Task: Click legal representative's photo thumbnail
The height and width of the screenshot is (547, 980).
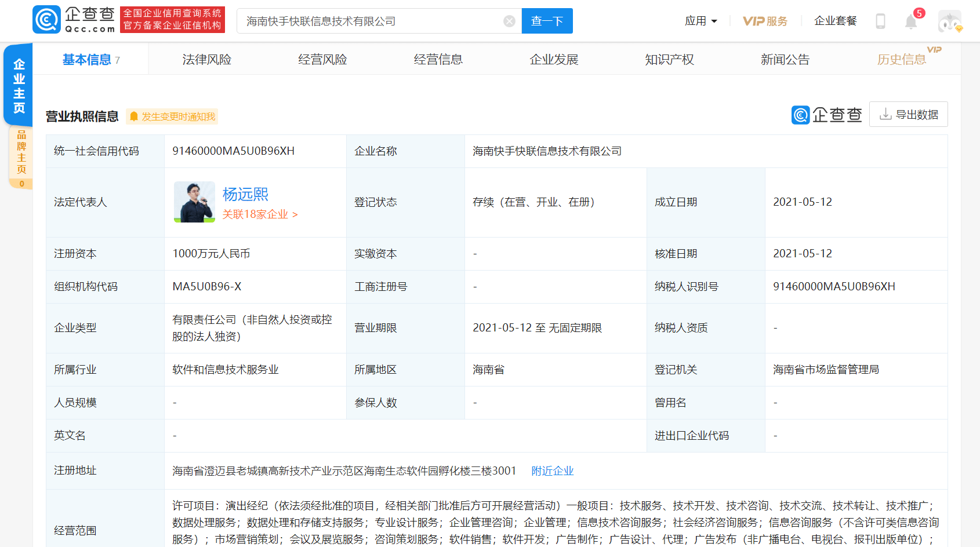Action: pyautogui.click(x=194, y=202)
